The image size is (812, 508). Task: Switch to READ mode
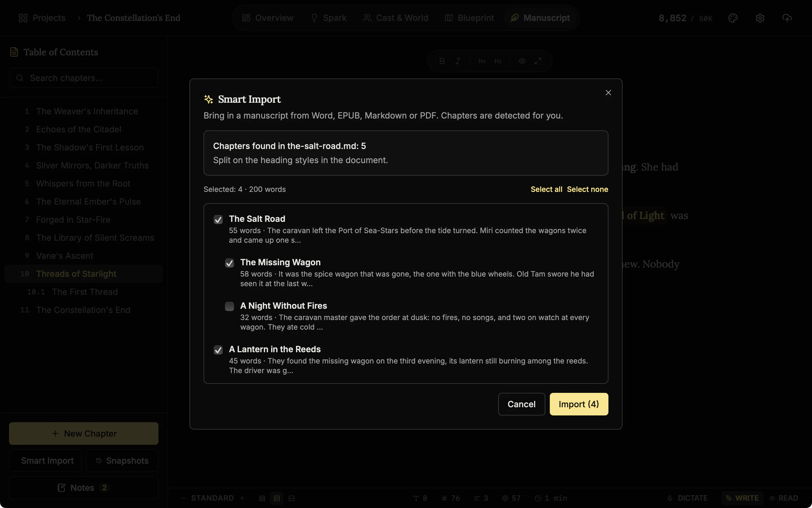784,498
